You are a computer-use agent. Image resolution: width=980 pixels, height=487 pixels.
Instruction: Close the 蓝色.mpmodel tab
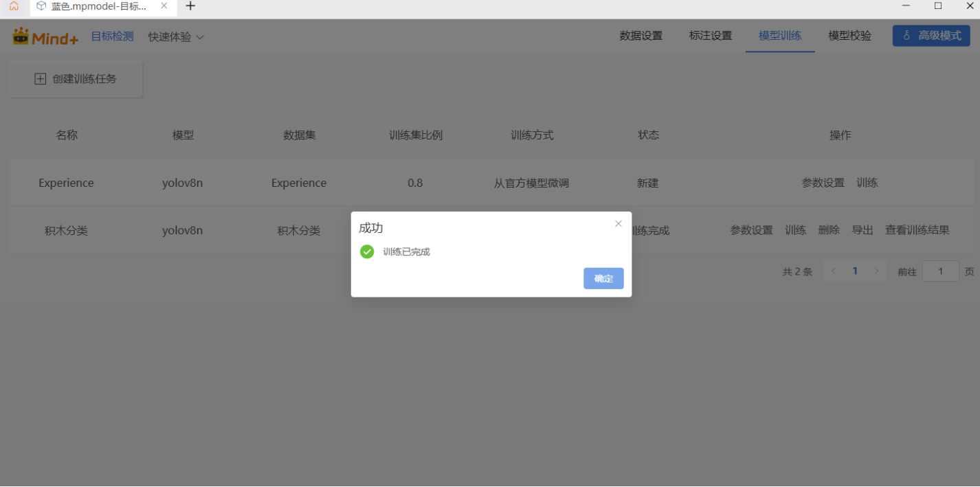pos(164,6)
